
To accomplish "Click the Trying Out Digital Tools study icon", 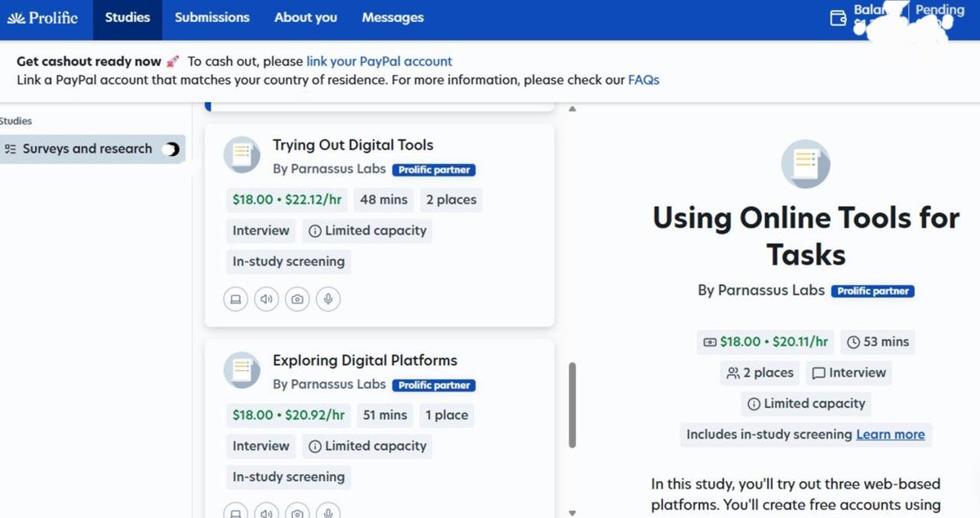I will (x=242, y=154).
